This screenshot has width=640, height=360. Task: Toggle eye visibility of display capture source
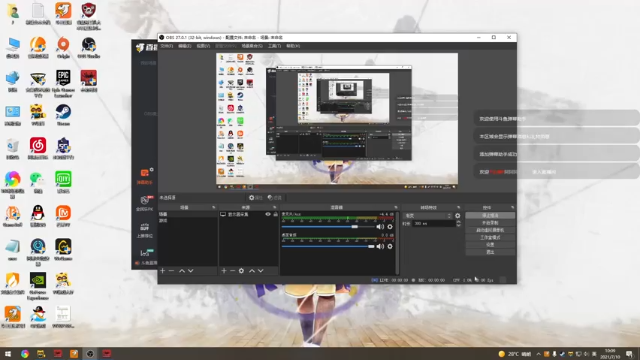click(x=268, y=214)
